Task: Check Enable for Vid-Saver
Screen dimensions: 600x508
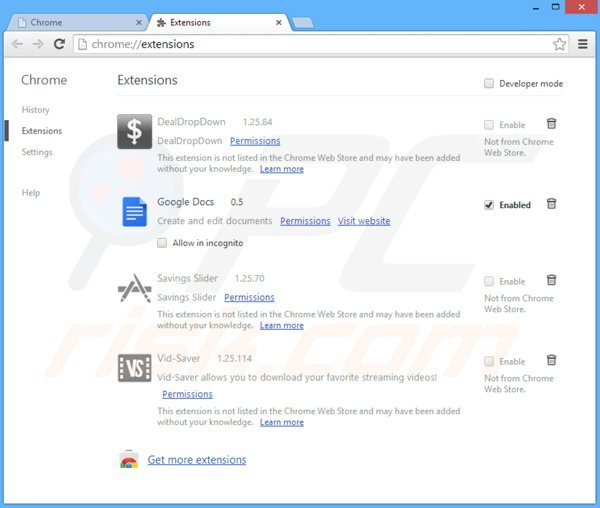Action: click(x=489, y=361)
